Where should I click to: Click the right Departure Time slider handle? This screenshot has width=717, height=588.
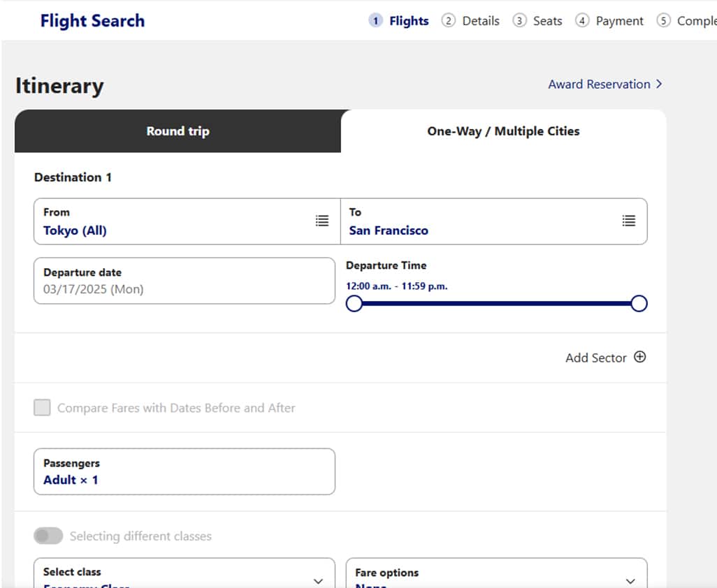pos(639,304)
